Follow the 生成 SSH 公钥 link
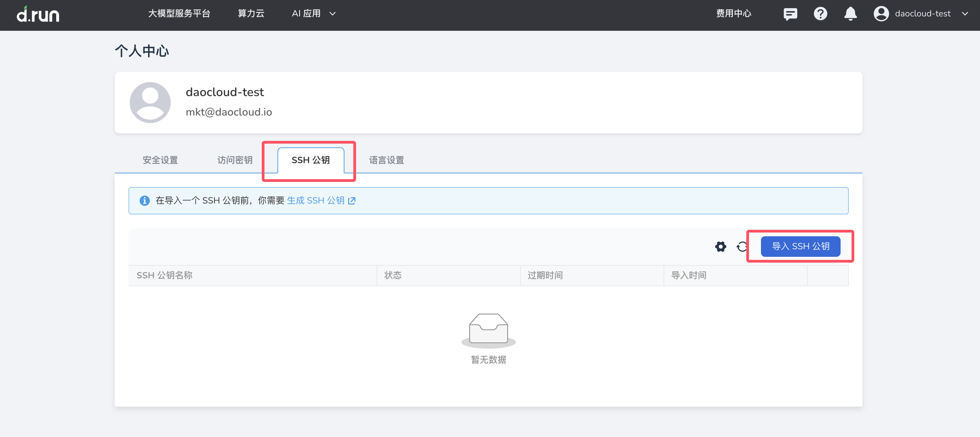This screenshot has width=980, height=437. 316,201
